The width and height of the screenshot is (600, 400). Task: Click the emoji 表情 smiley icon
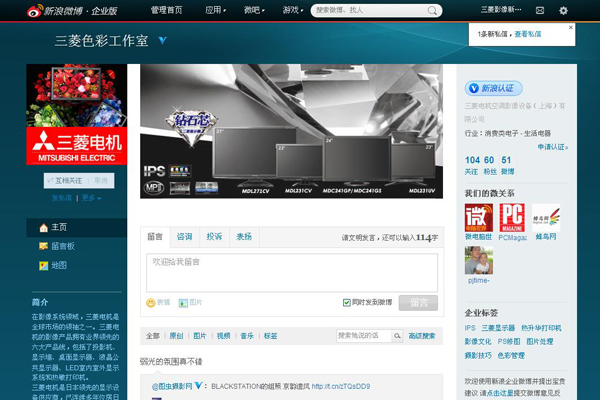[151, 302]
